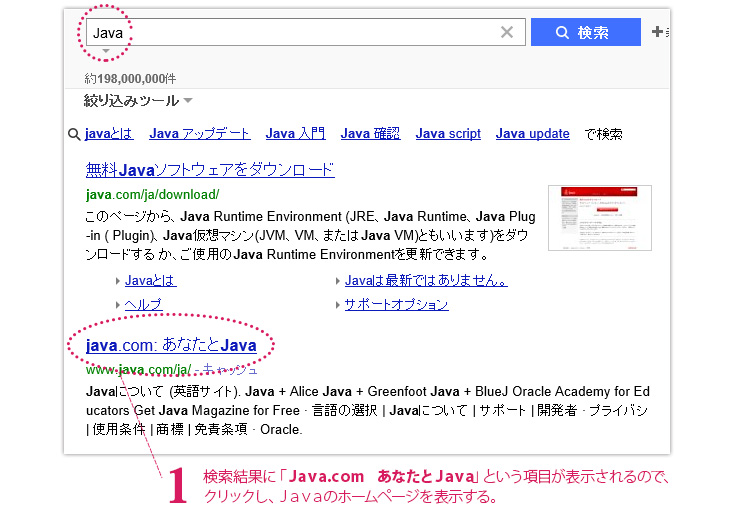Open the キャッシュ cached link
The image size is (740, 520).
pos(230,369)
